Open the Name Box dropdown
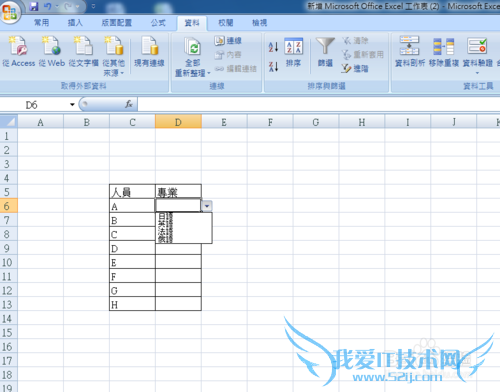Image resolution: width=500 pixels, height=392 pixels. [72, 105]
